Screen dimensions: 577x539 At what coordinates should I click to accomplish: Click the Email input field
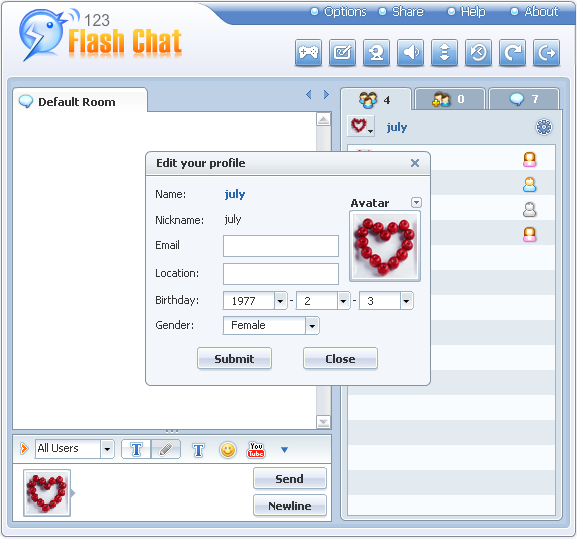click(x=281, y=246)
